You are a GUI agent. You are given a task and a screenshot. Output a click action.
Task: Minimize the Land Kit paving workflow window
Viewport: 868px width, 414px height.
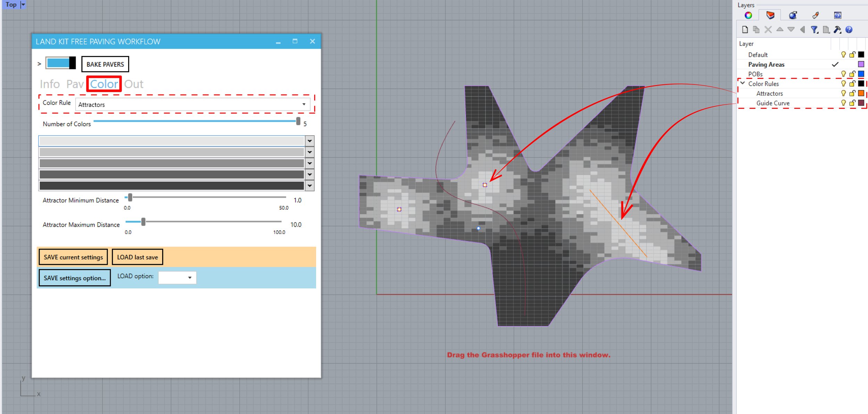click(x=278, y=42)
